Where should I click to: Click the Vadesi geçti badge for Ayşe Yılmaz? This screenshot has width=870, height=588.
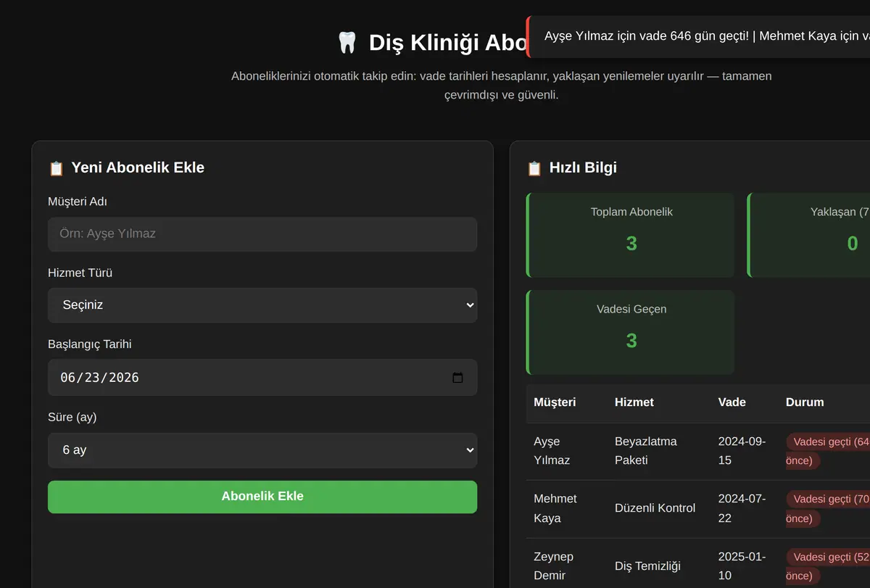click(828, 451)
